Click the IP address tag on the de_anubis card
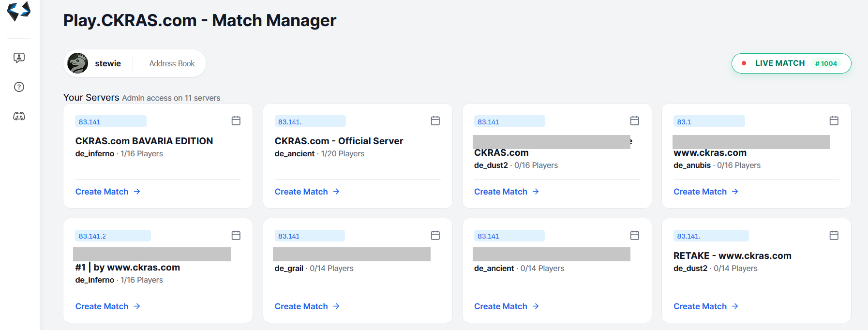Viewport: 868px width, 331px height. 709,121
